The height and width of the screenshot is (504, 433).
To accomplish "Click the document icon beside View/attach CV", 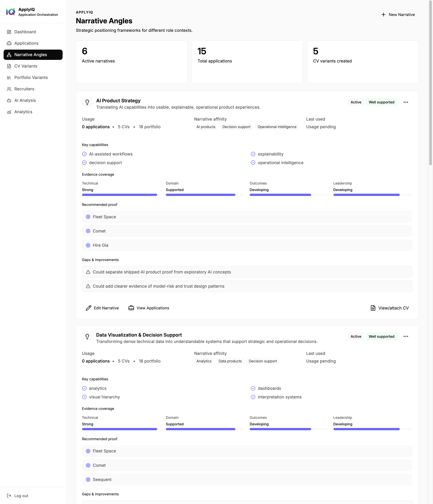I will pos(373,308).
